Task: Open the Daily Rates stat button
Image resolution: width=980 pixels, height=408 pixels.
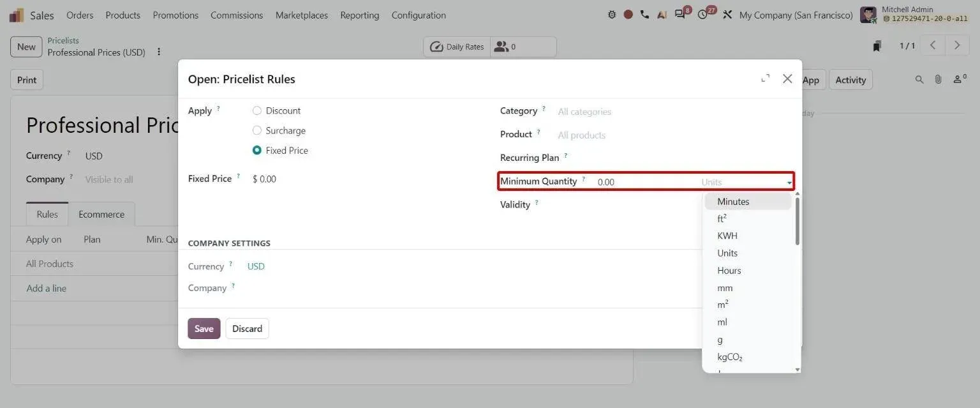Action: pyautogui.click(x=457, y=47)
